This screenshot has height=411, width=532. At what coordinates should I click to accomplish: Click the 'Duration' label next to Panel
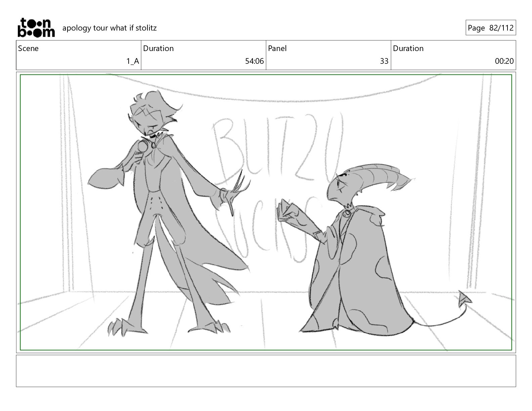(x=408, y=48)
